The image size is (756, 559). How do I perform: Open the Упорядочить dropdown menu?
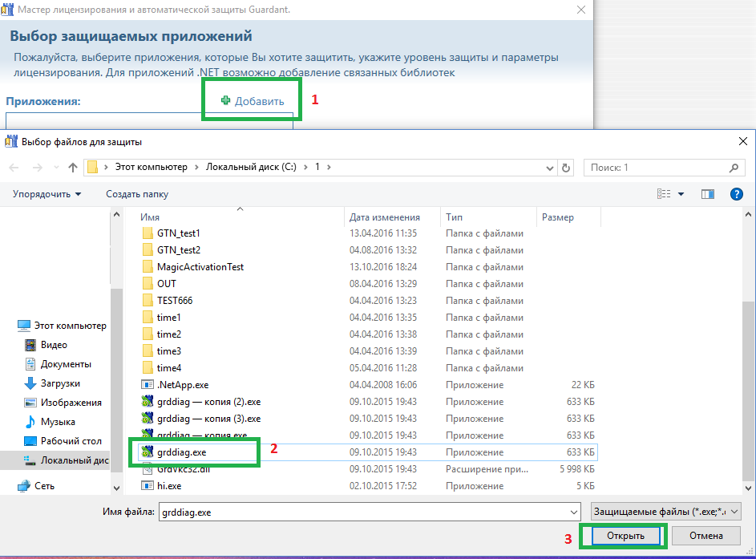46,194
